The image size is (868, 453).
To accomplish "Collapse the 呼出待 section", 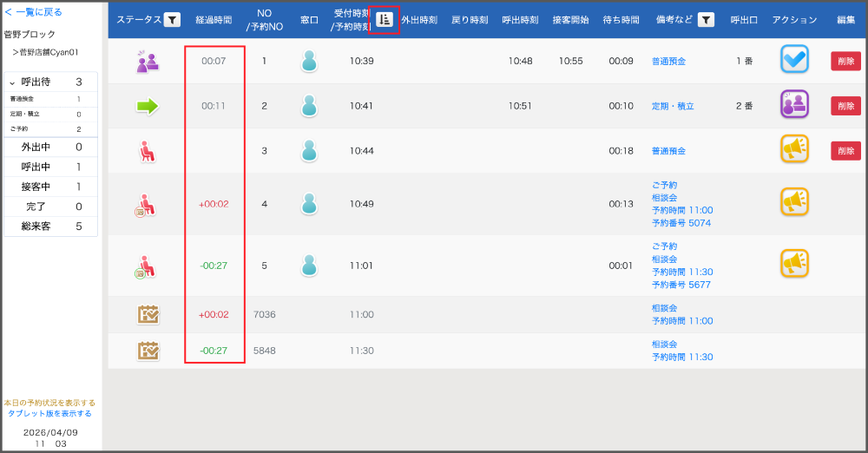I will pos(12,82).
